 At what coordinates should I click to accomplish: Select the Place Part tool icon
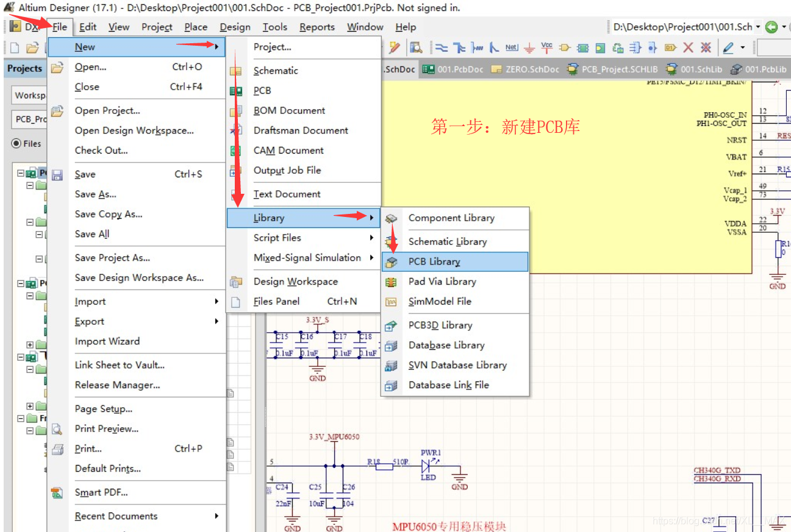click(565, 48)
